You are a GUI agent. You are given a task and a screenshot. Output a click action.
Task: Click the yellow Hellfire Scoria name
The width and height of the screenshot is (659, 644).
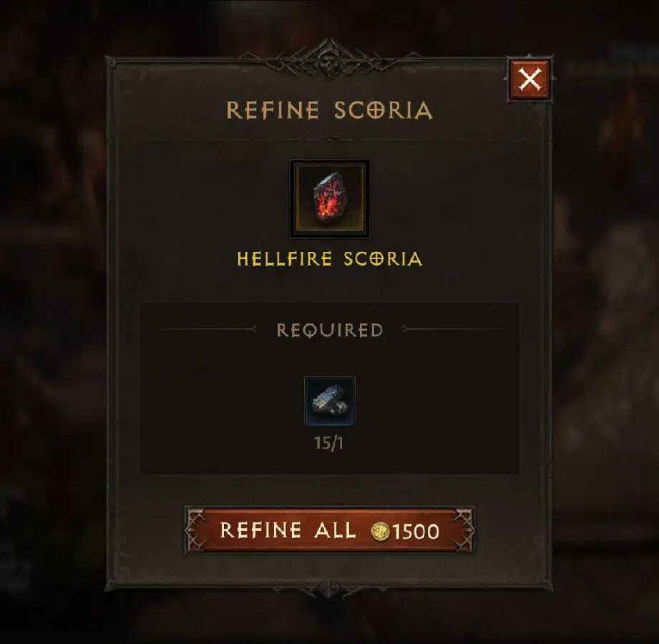coord(329,258)
